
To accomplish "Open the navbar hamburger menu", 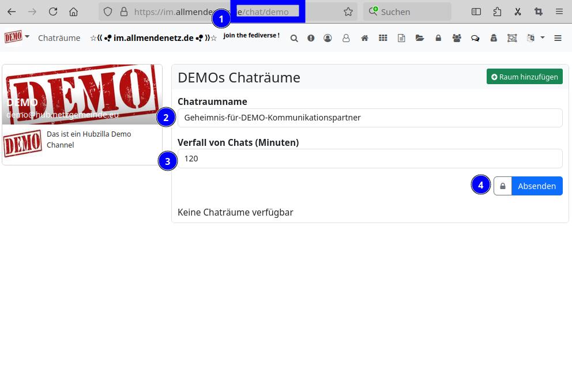I will (558, 38).
